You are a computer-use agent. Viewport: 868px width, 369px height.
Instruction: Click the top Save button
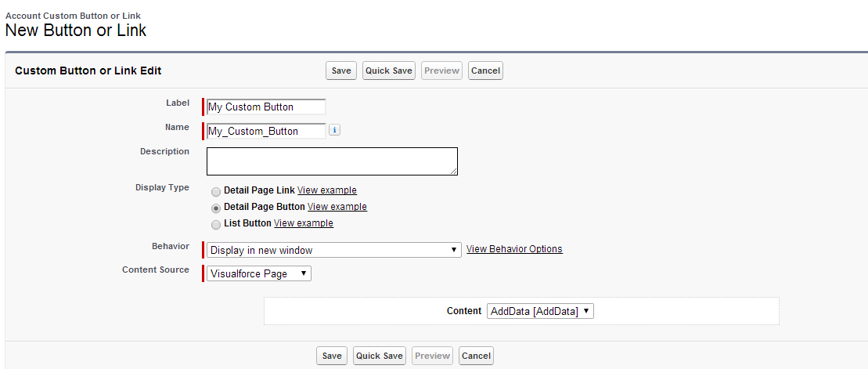341,71
